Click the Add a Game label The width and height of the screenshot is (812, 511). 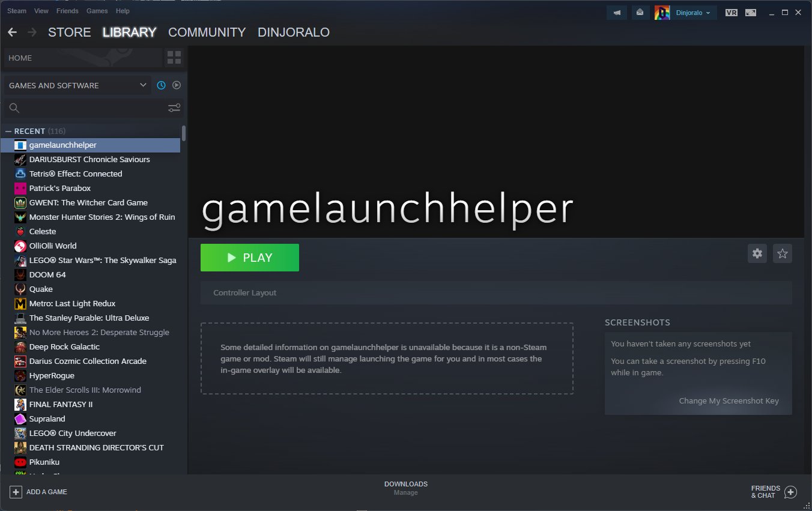coord(47,492)
